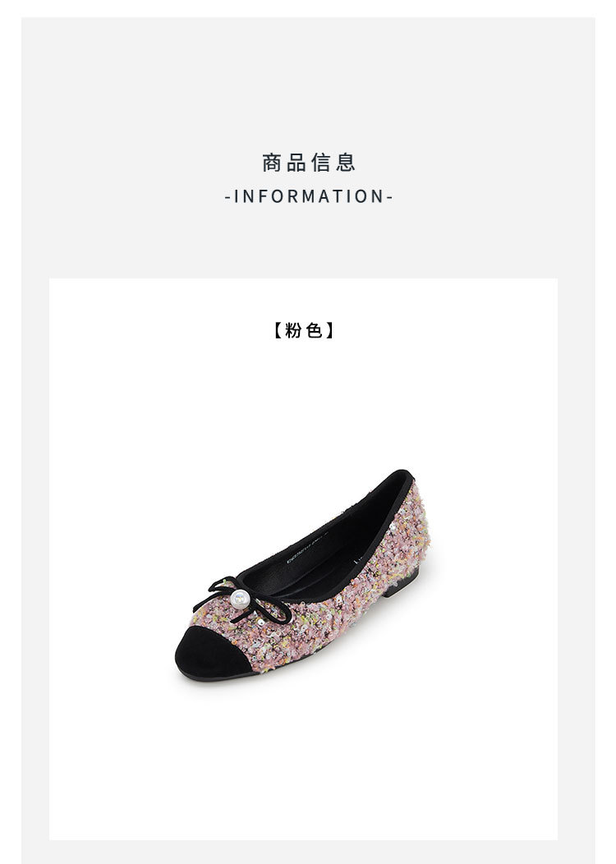616x864 pixels.
Task: Click the black bow on the shoe
Action: click(x=241, y=600)
